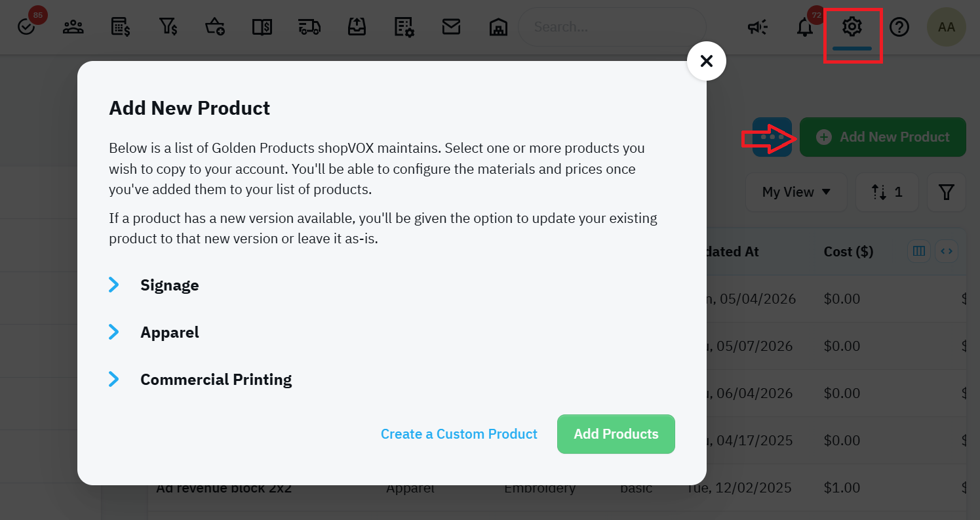This screenshot has width=980, height=520.
Task: Click the Create a Custom Product link
Action: click(459, 434)
